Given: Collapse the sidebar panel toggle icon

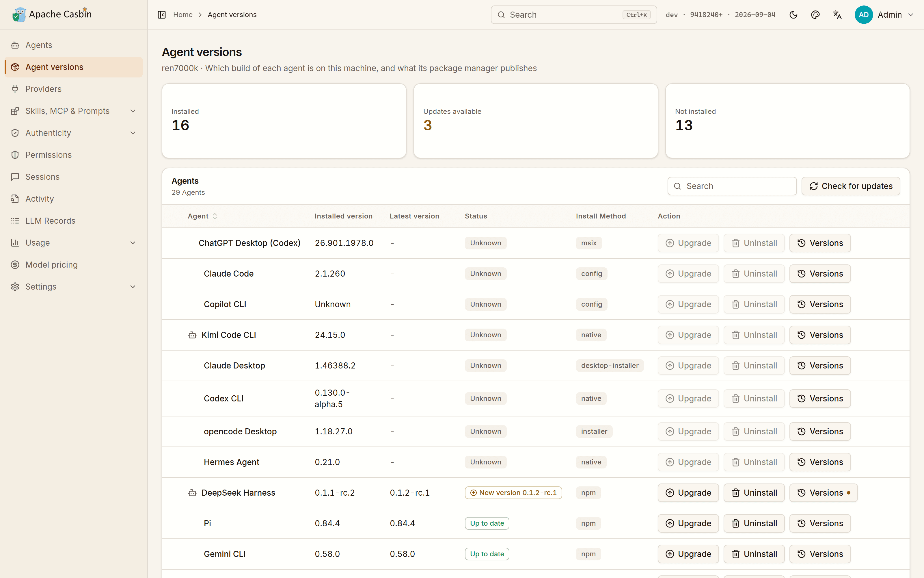Looking at the screenshot, I should (x=161, y=14).
